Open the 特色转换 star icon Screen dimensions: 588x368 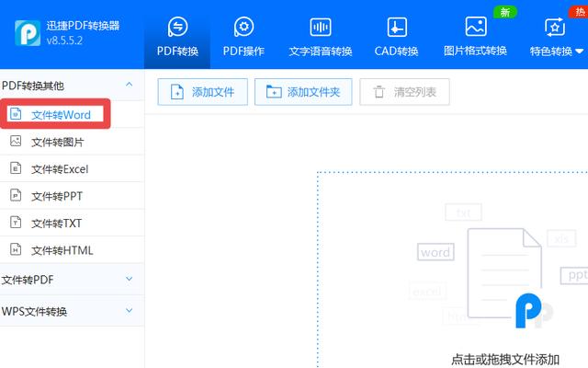[555, 27]
